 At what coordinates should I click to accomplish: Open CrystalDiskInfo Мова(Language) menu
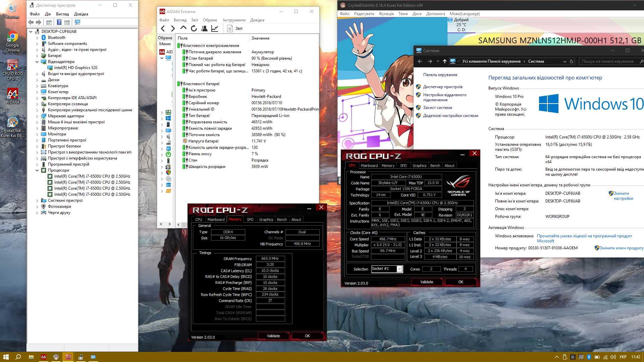point(465,14)
